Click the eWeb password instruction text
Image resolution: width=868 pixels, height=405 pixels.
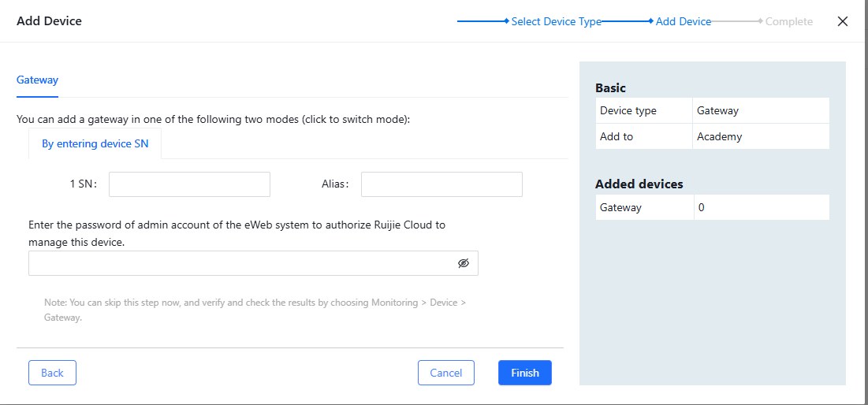pos(237,233)
